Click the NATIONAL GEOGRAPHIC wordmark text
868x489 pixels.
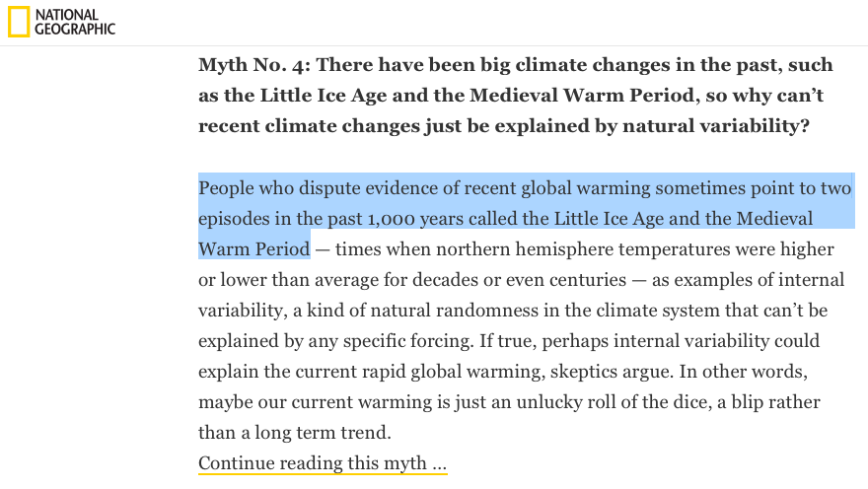tap(75, 22)
